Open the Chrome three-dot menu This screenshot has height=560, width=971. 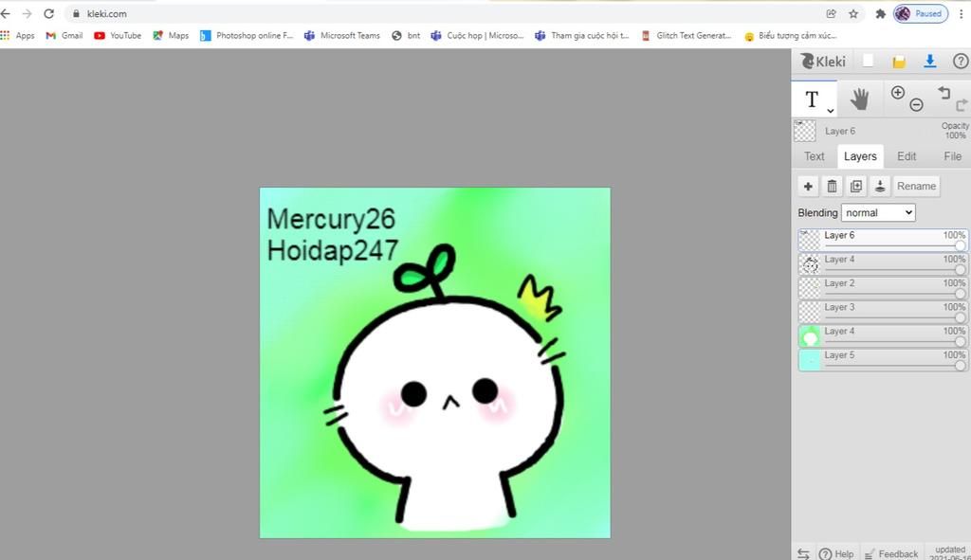pyautogui.click(x=962, y=13)
